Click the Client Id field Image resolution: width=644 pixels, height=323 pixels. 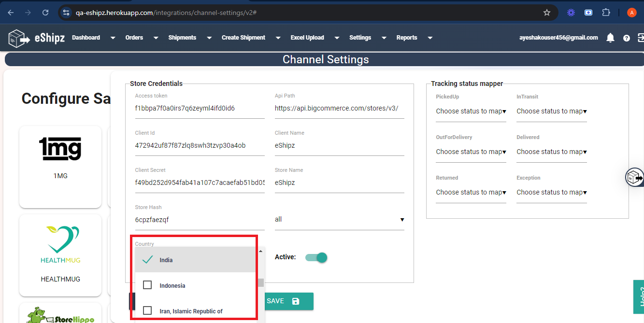tap(200, 146)
